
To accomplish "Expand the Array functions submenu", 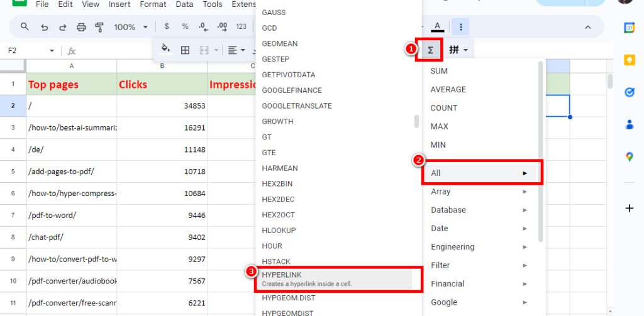I will click(x=480, y=192).
